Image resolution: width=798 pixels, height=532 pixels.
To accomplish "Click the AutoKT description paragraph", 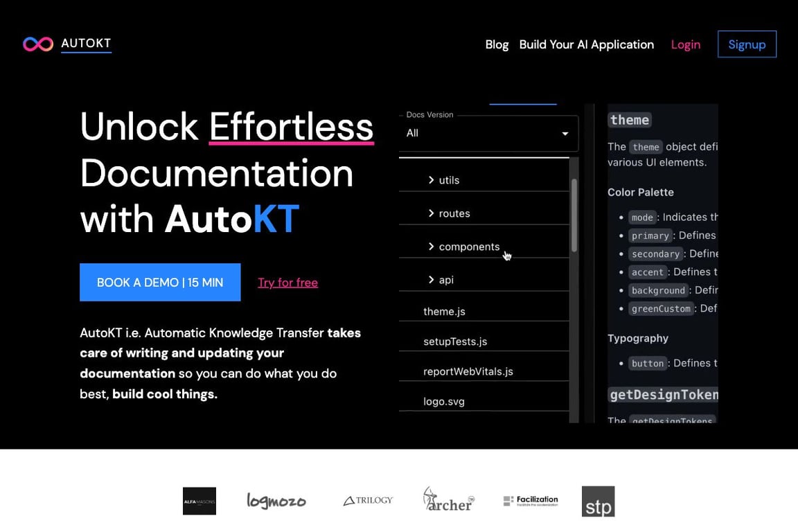I will [x=220, y=364].
